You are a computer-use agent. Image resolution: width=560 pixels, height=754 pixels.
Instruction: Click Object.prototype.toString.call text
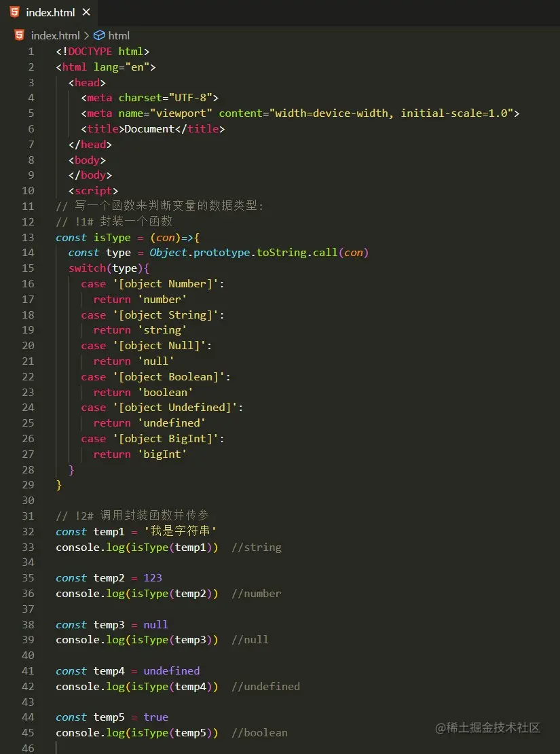pos(244,253)
